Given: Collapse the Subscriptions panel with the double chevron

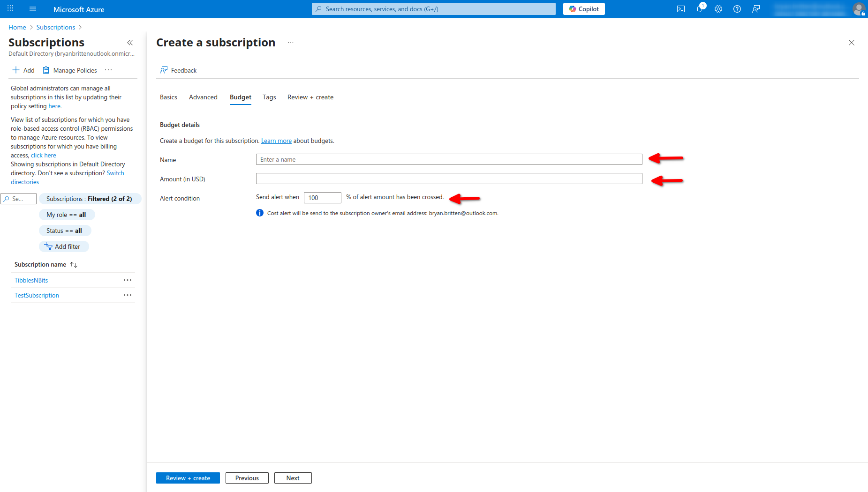Looking at the screenshot, I should (130, 43).
